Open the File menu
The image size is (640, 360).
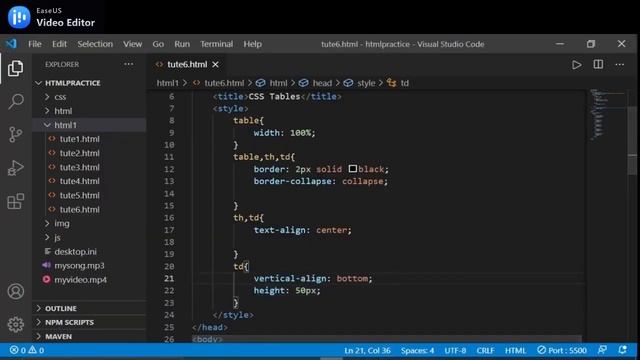click(35, 44)
